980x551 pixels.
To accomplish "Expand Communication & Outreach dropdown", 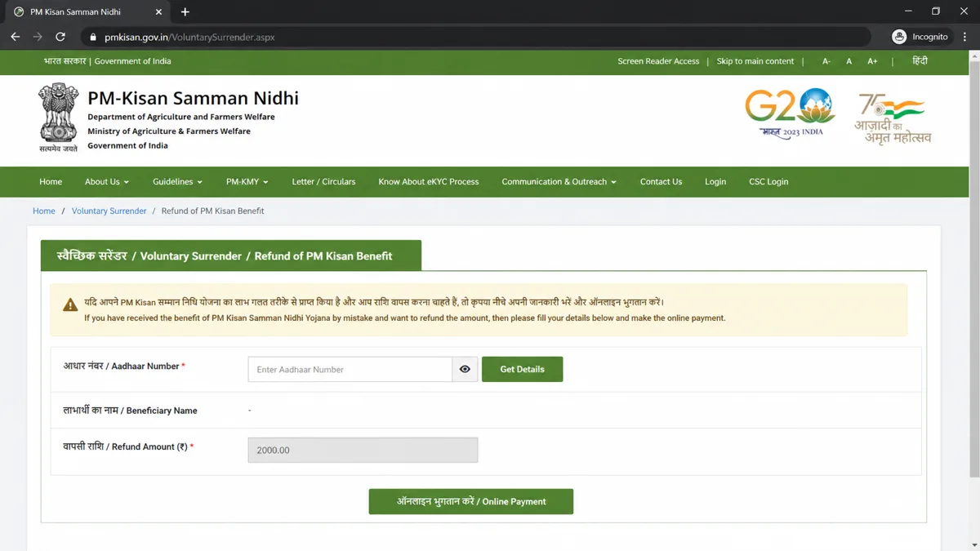I will 559,182.
